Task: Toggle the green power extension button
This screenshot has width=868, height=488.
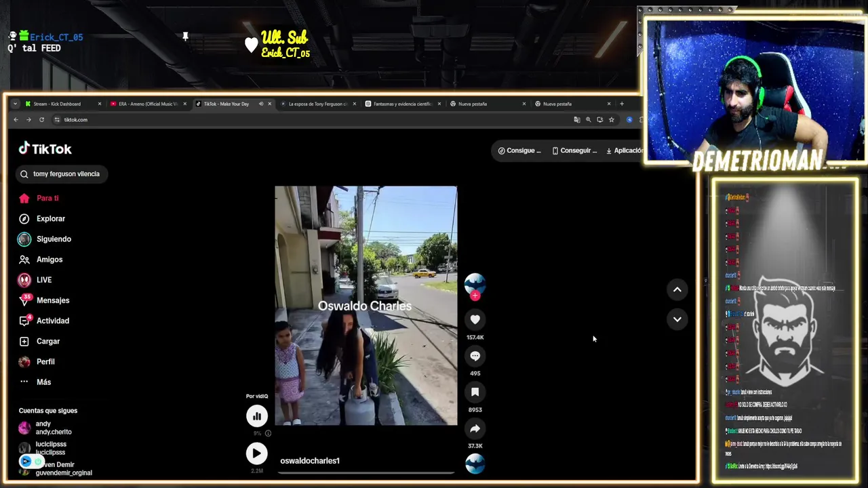Action: click(x=39, y=462)
